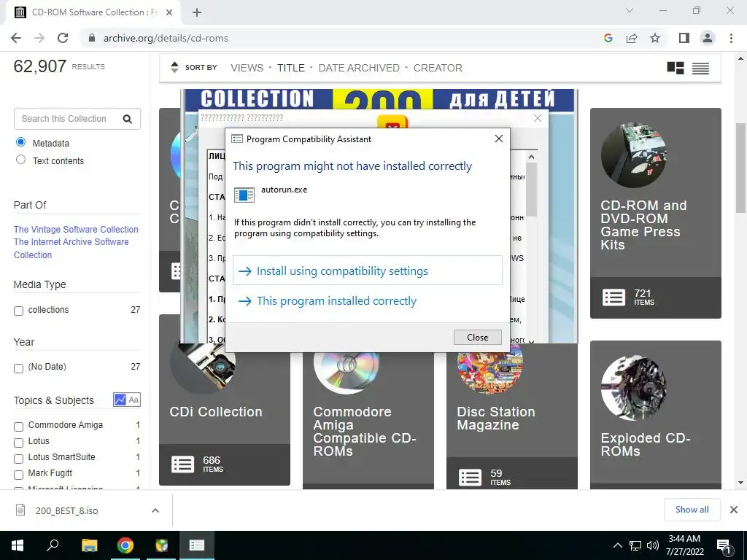Open The Vintage Software Collection link

pos(76,229)
